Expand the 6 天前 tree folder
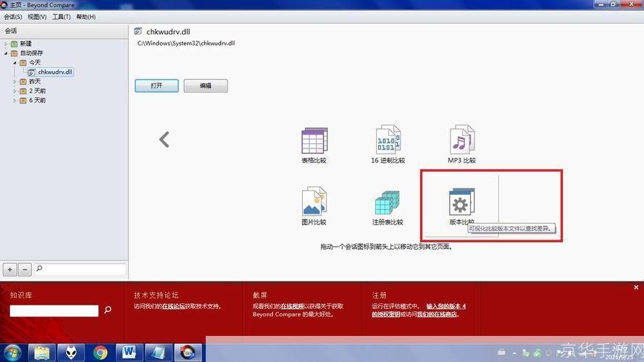Screen dimensions: 644x362 click(x=14, y=100)
